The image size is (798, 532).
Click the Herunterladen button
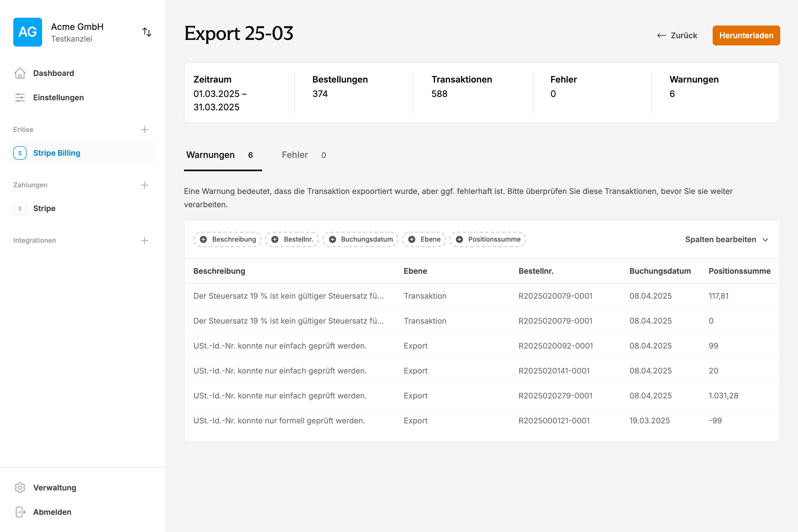[x=746, y=35]
